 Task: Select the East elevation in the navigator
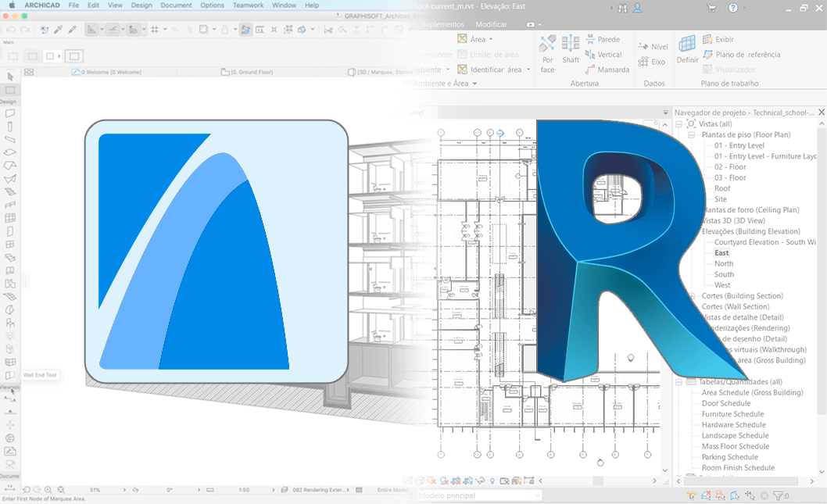721,253
